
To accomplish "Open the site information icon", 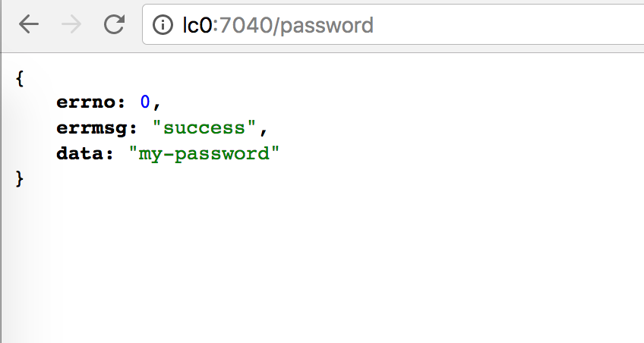I will coord(163,26).
